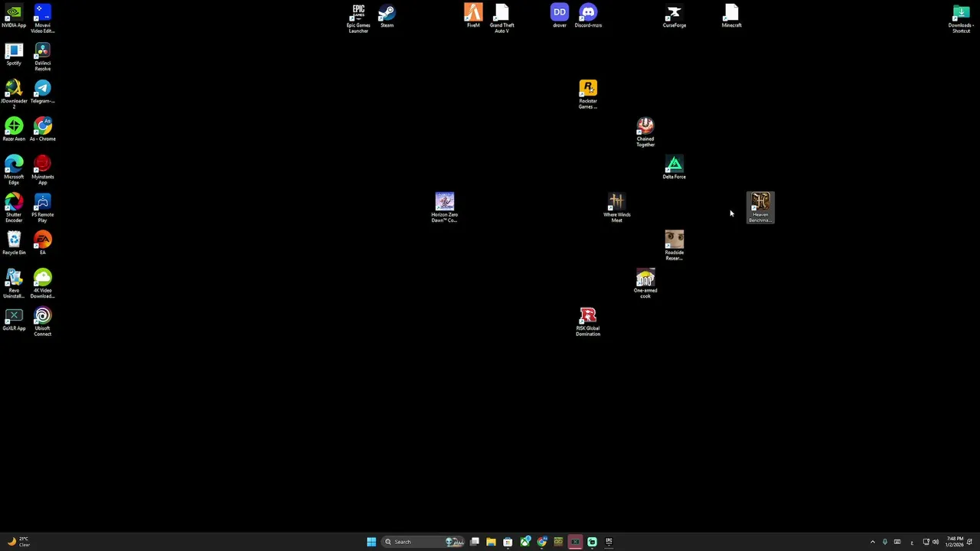Select the Heaven Benchmark desktop icon

pos(760,208)
